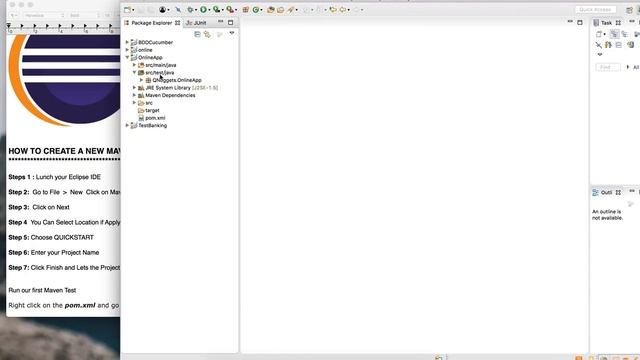Click the Open Task folder icon

[280, 9]
